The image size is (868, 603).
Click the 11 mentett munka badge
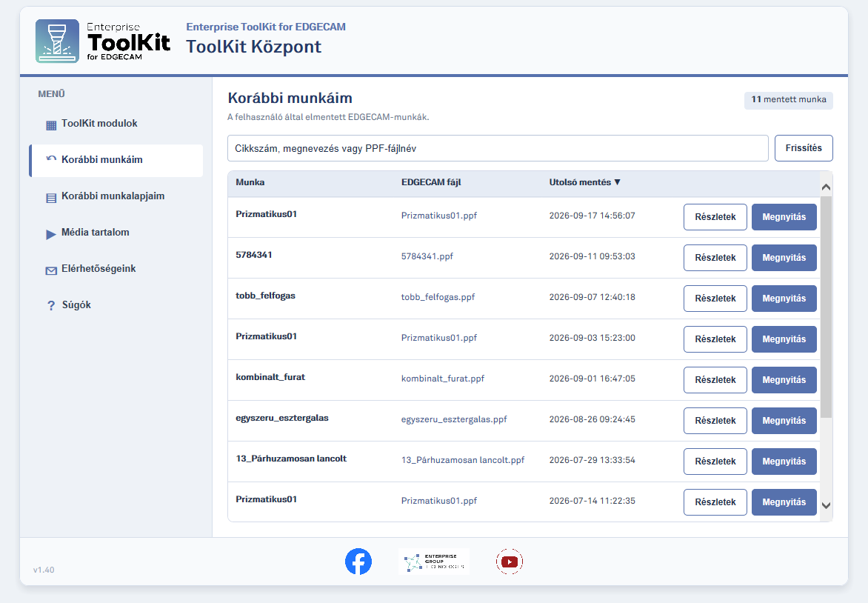point(788,100)
